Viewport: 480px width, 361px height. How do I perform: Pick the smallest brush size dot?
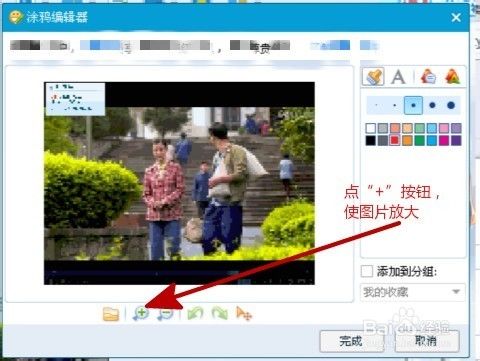pyautogui.click(x=376, y=105)
